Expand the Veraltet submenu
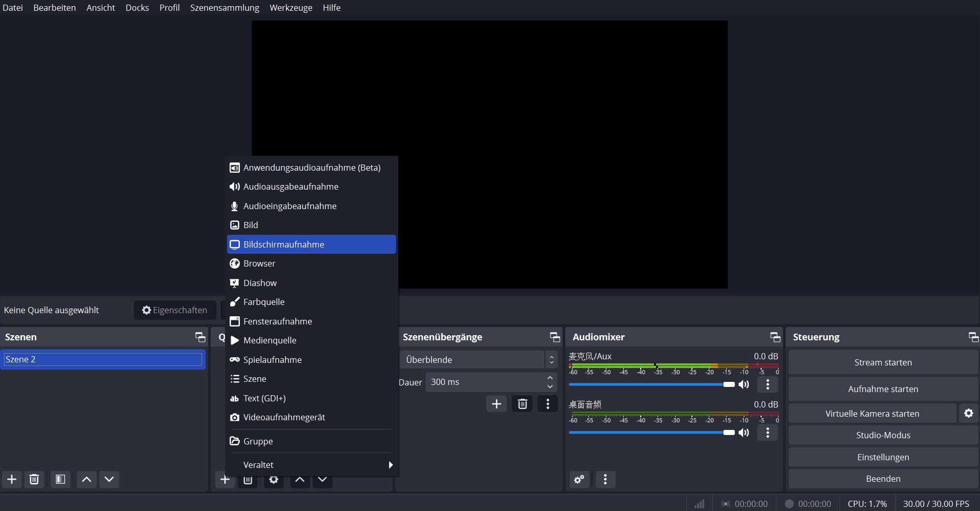 tap(312, 465)
